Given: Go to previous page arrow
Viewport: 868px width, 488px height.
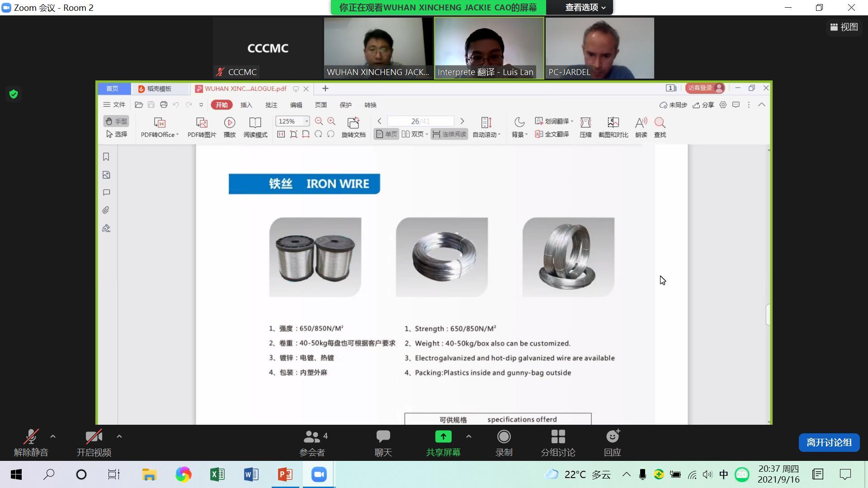Looking at the screenshot, I should [x=379, y=121].
